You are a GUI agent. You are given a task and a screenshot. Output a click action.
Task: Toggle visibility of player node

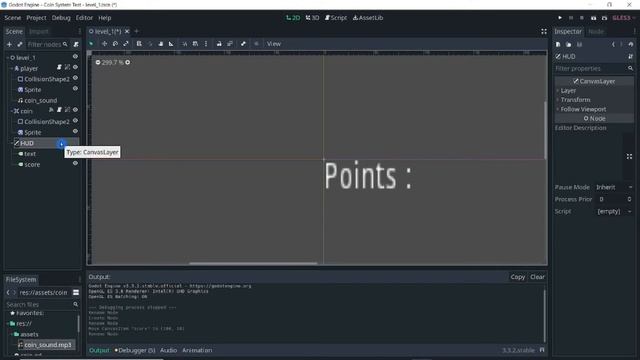click(x=75, y=67)
